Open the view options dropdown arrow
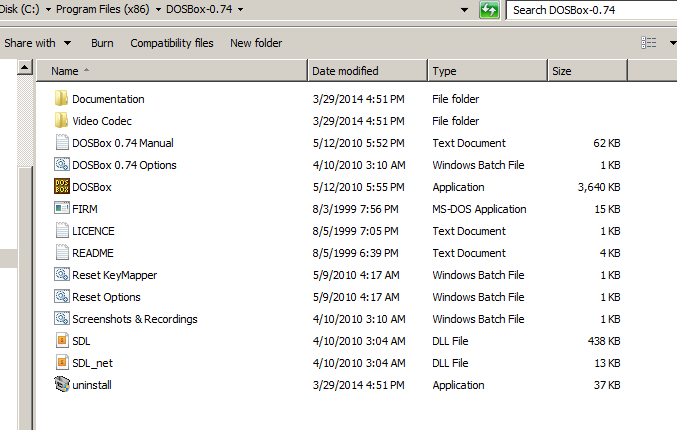The width and height of the screenshot is (677, 430). tap(673, 43)
